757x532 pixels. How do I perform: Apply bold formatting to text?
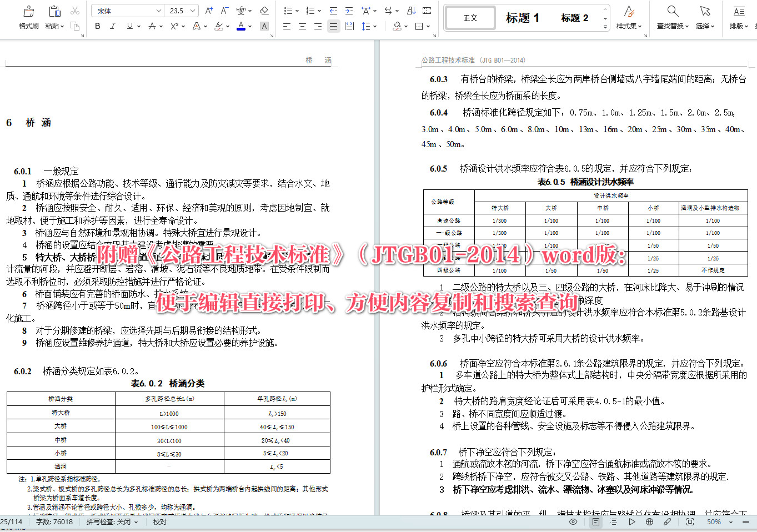pyautogui.click(x=98, y=26)
